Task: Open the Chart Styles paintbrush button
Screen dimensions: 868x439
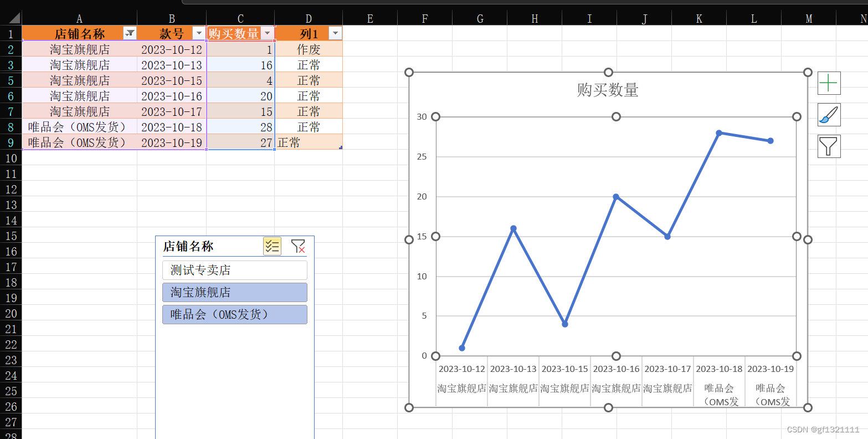Action: (x=829, y=115)
